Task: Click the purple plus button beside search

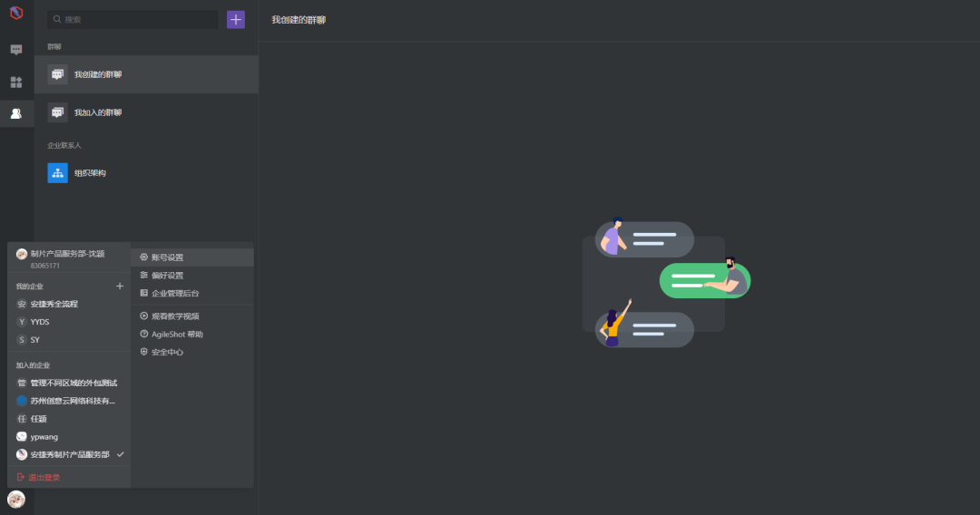Action: pos(236,19)
